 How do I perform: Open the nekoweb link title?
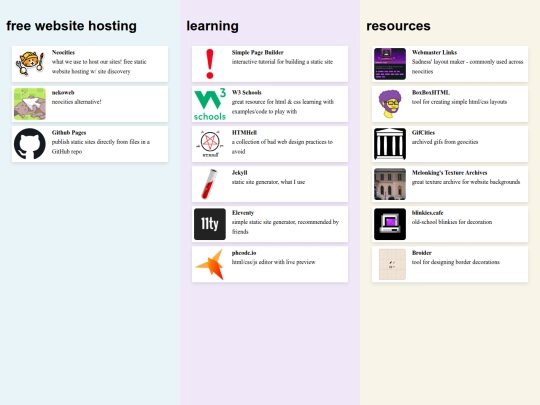63,92
